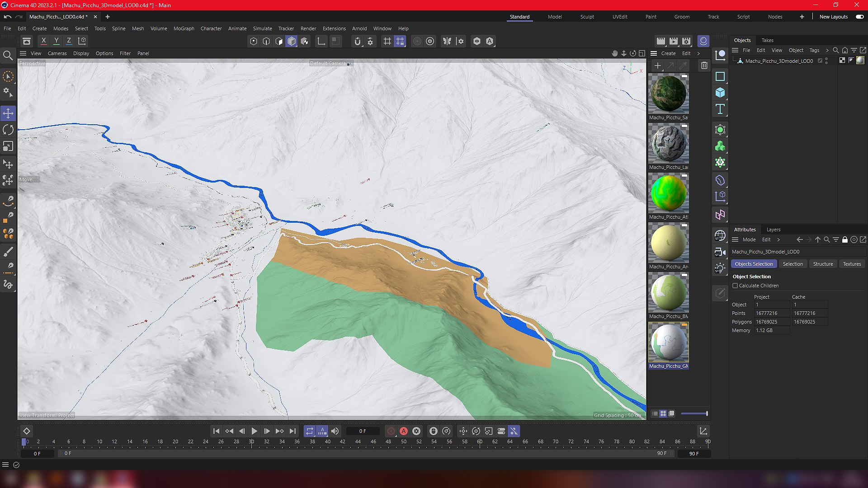Toggle New Layouts switch

[859, 17]
